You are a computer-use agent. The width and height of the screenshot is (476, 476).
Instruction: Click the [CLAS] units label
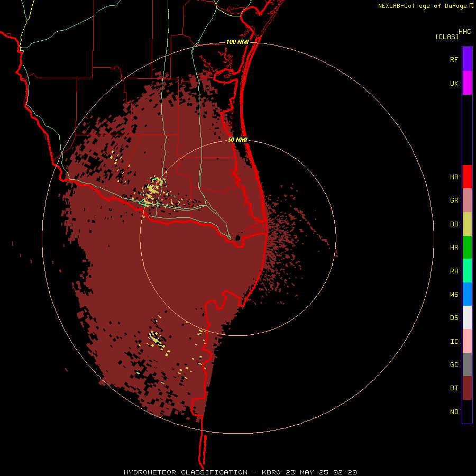pyautogui.click(x=447, y=37)
